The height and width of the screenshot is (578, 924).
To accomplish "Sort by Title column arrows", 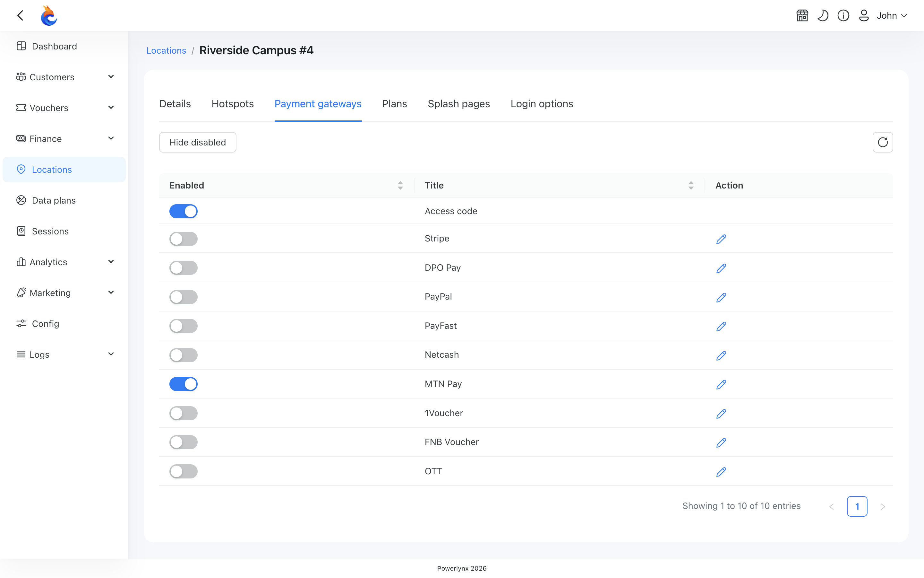I will point(691,185).
